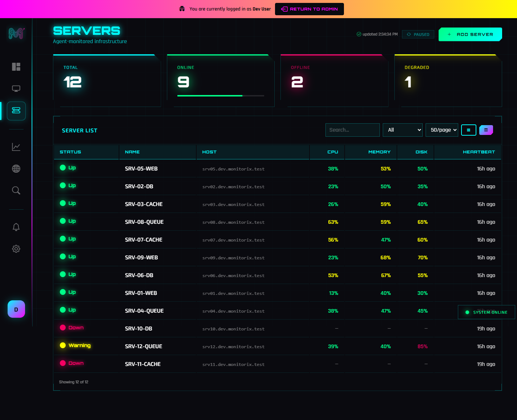Open the SRV-09-WEB server row
Image resolution: width=517 pixels, height=420 pixels.
(x=278, y=258)
